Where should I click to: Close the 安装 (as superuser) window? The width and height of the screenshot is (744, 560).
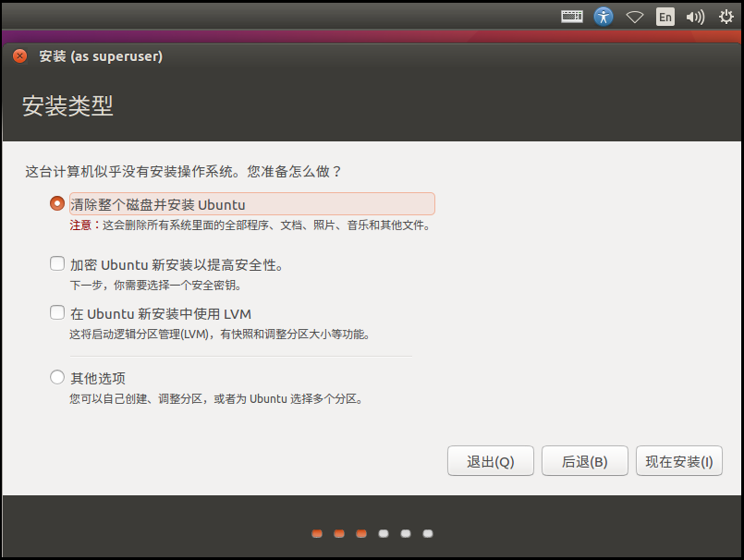coord(20,56)
